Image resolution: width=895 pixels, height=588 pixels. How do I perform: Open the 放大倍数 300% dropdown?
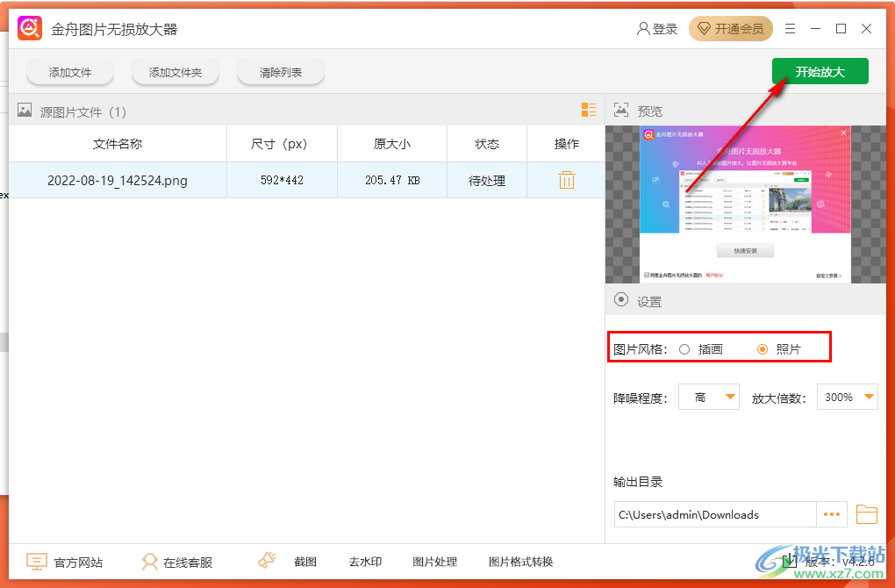(x=848, y=398)
